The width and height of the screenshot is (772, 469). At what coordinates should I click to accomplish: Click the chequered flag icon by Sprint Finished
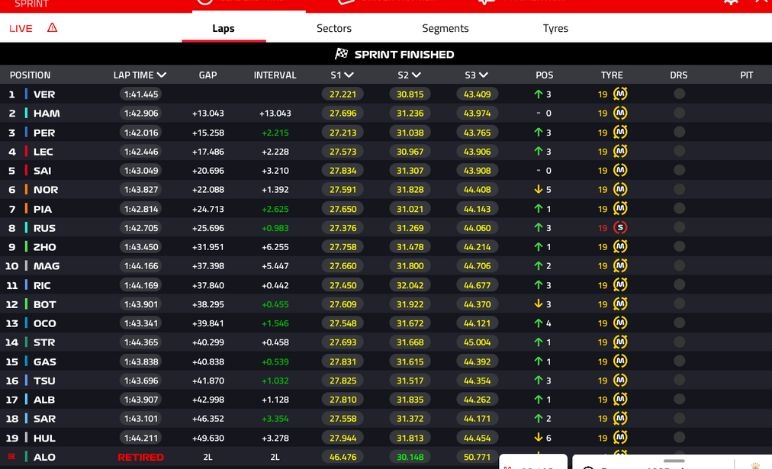[341, 54]
